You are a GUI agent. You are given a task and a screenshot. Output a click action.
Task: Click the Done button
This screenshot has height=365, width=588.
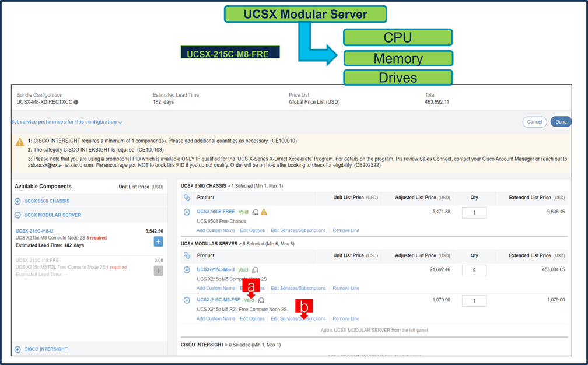tap(561, 122)
